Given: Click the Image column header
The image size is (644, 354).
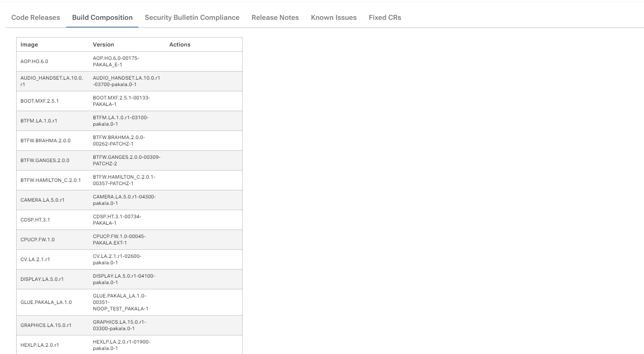Looking at the screenshot, I should point(29,44).
